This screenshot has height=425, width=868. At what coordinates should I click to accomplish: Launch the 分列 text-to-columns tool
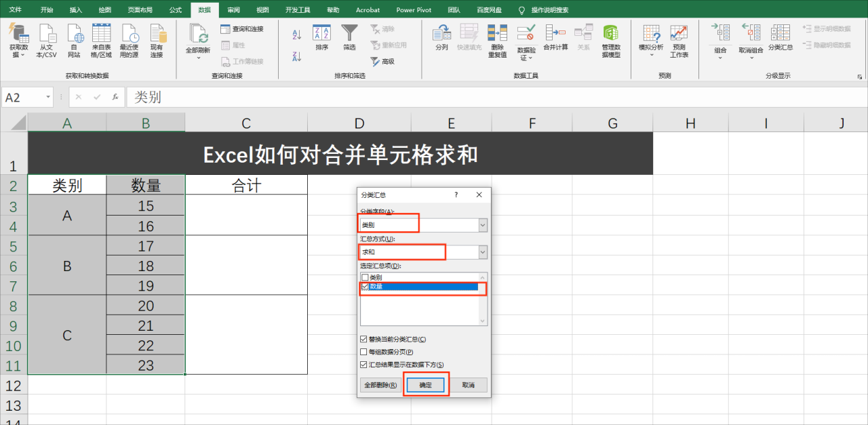click(x=442, y=38)
